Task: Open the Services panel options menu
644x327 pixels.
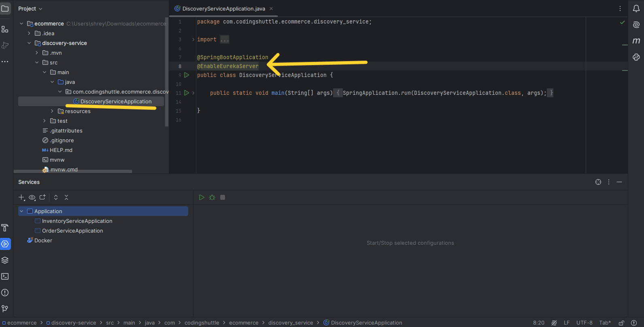Action: pos(609,182)
